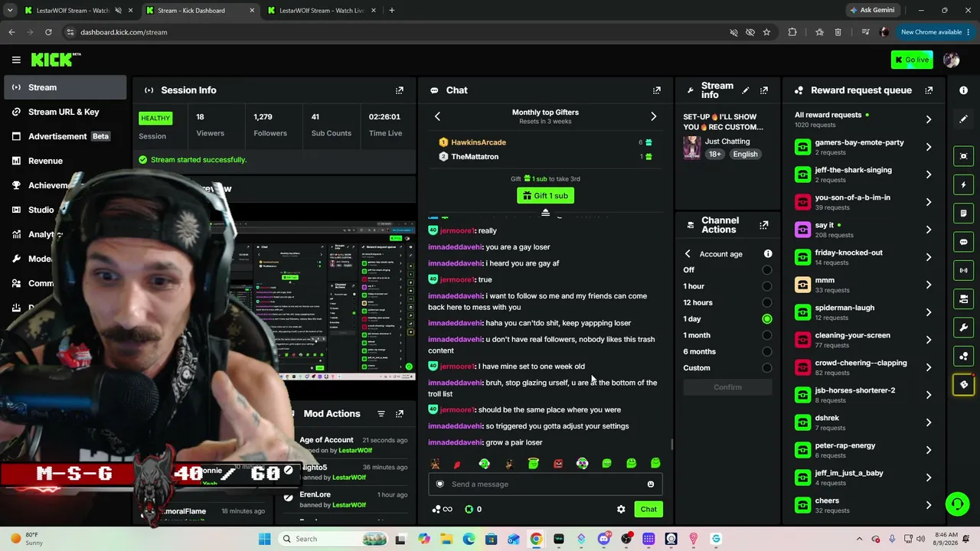Click Ask Gemini button
This screenshot has width=980, height=551.
(872, 11)
